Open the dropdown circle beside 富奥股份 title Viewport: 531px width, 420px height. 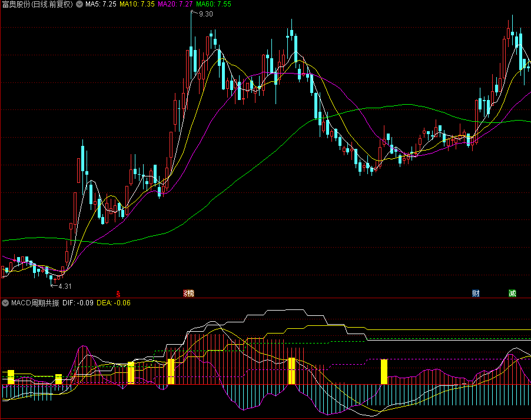click(79, 4)
